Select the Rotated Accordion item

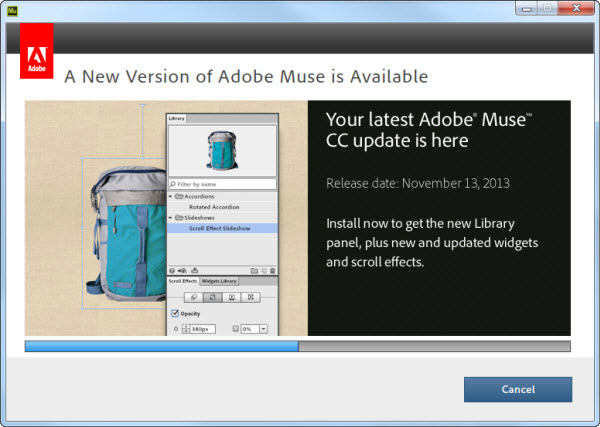coord(214,207)
